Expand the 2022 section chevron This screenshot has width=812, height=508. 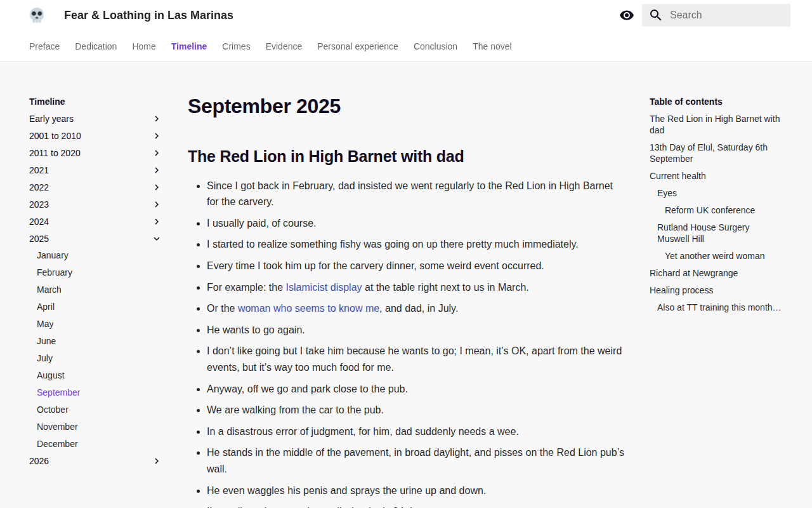pyautogui.click(x=157, y=187)
